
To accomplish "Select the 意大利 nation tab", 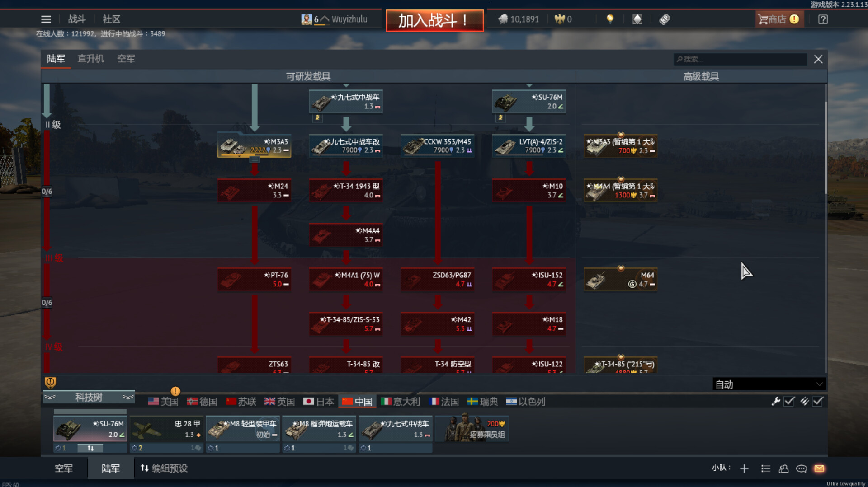I will [401, 402].
